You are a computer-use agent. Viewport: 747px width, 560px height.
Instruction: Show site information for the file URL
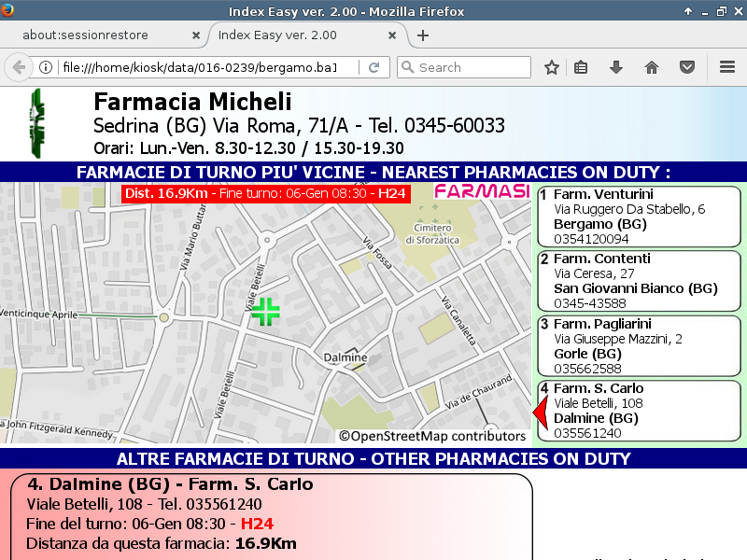click(x=45, y=67)
